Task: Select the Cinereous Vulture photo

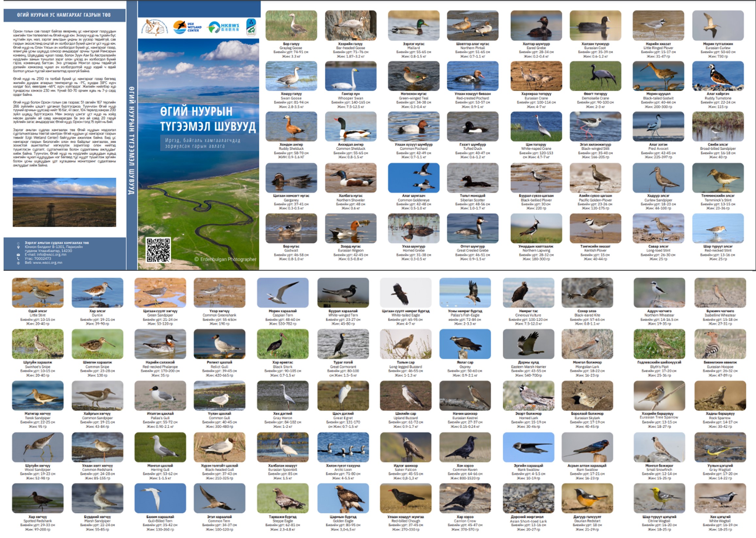Action: [x=528, y=293]
